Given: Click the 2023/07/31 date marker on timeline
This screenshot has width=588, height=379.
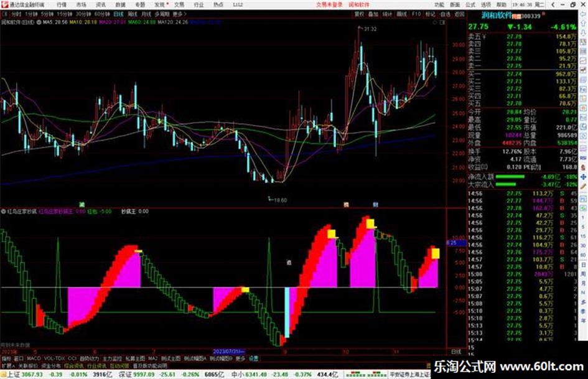Looking at the screenshot, I should pyautogui.click(x=229, y=352).
